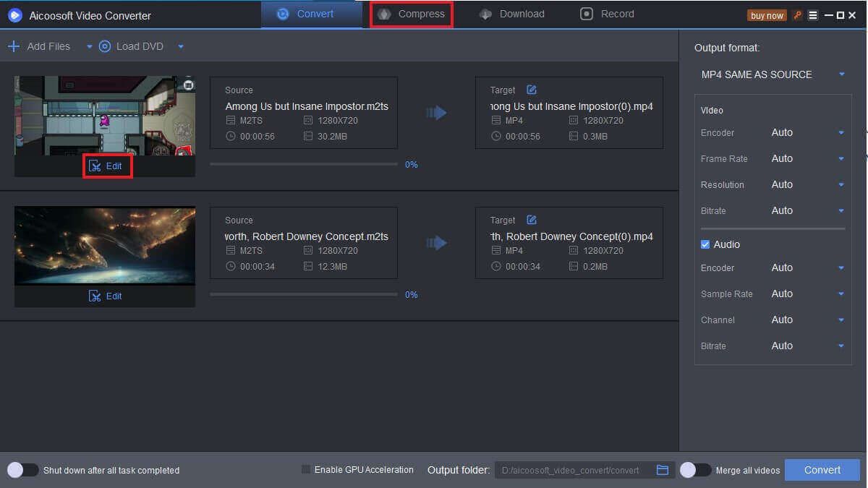Click the Add Files plus icon

pos(14,46)
